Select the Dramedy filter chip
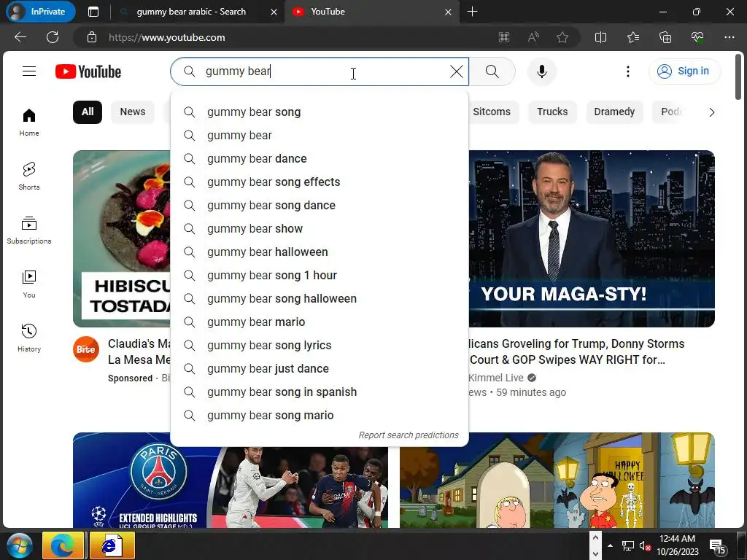This screenshot has height=560, width=747. coord(614,112)
